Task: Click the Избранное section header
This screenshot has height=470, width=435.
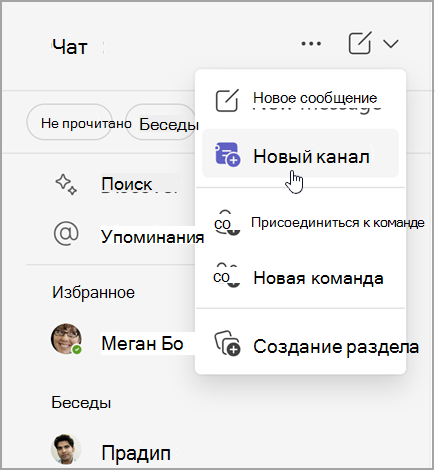Action: tap(93, 292)
